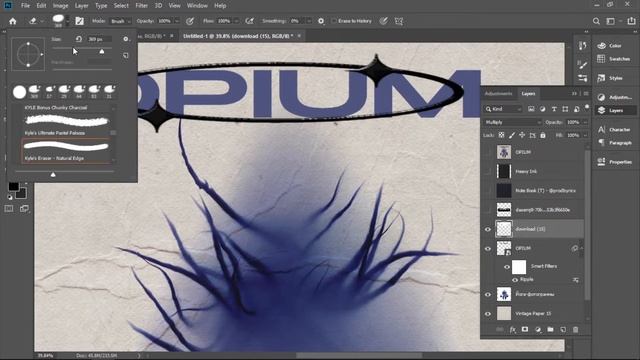Open smoothing options gear
The width and height of the screenshot is (640, 360).
tap(321, 21)
